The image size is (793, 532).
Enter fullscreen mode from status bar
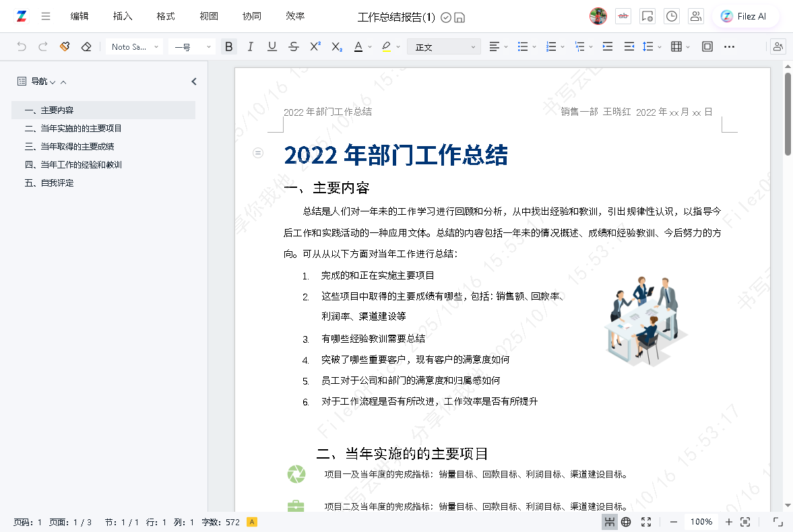[x=646, y=522]
